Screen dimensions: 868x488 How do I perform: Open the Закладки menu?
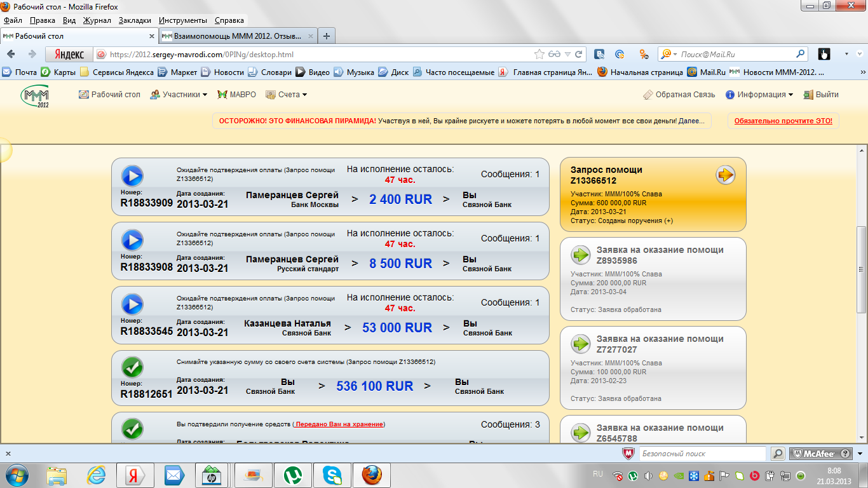pos(135,20)
